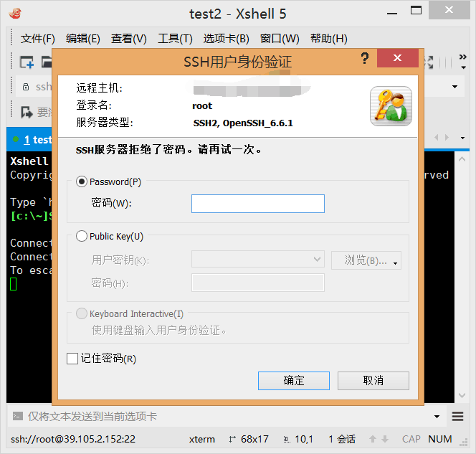This screenshot has width=476, height=454.
Task: Click the key and user authentication icon
Action: 391,106
